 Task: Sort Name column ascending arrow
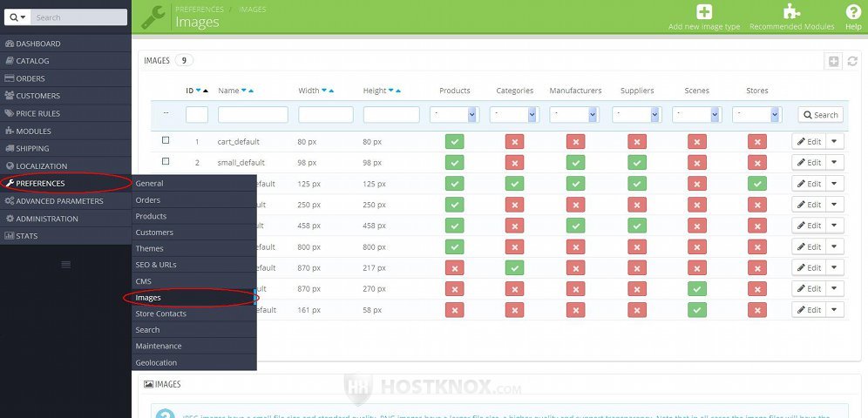(x=251, y=91)
